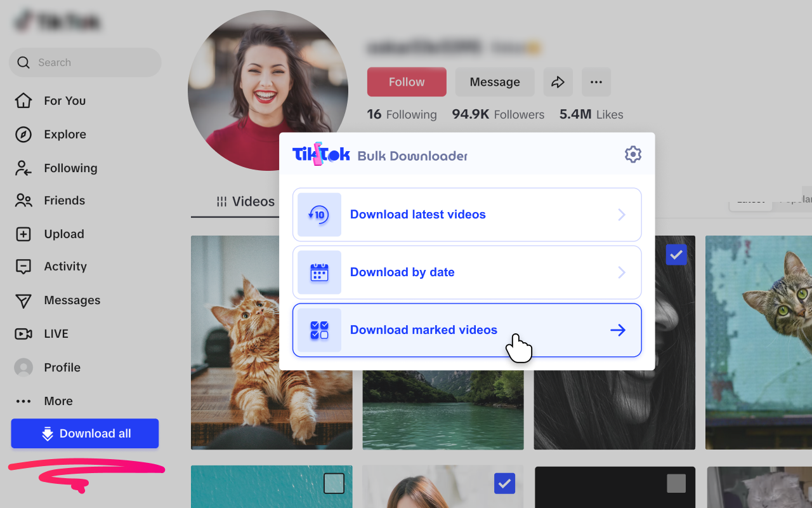
Task: Open the profile three-dot options button
Action: coord(596,82)
